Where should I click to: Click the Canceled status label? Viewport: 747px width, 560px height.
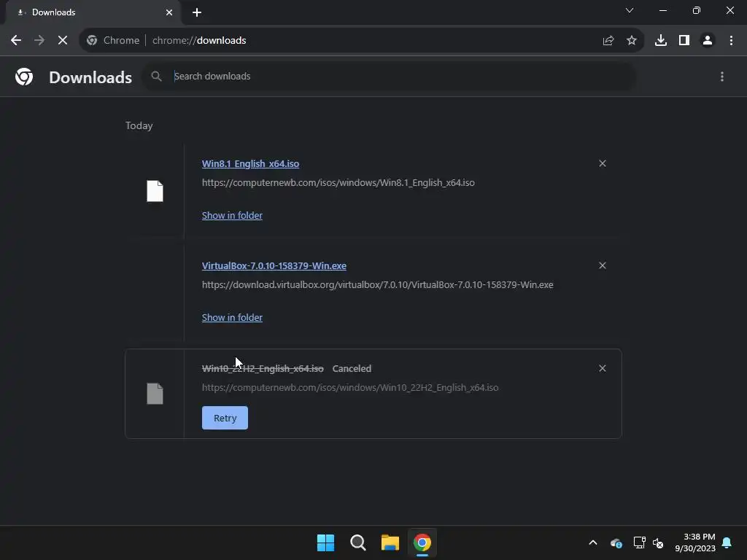point(352,368)
